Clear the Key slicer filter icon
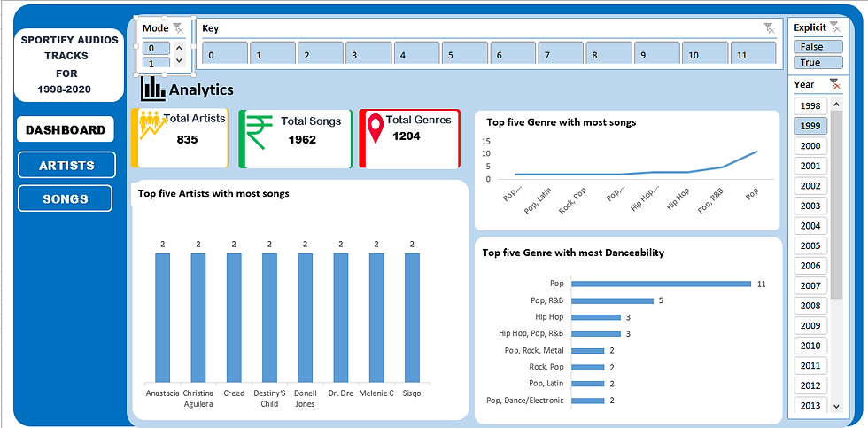This screenshot has width=868, height=428. (x=769, y=28)
